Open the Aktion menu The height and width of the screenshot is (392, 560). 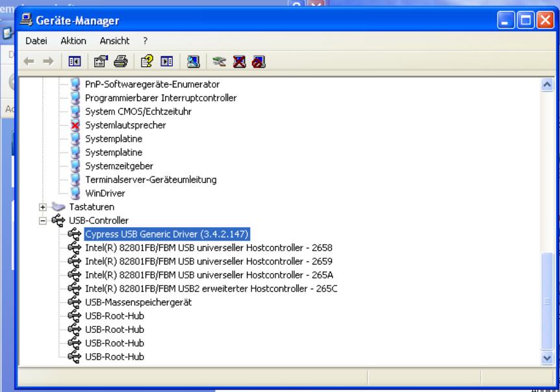click(x=73, y=41)
